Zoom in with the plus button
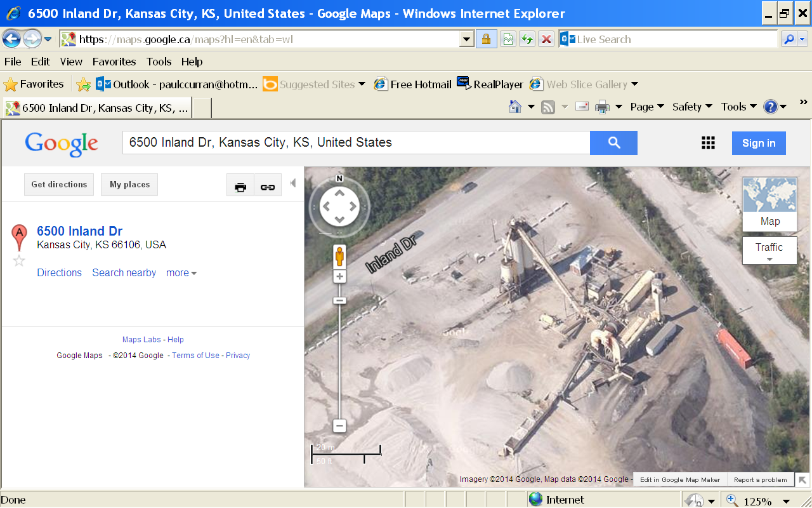This screenshot has height=508, width=812. pos(339,277)
